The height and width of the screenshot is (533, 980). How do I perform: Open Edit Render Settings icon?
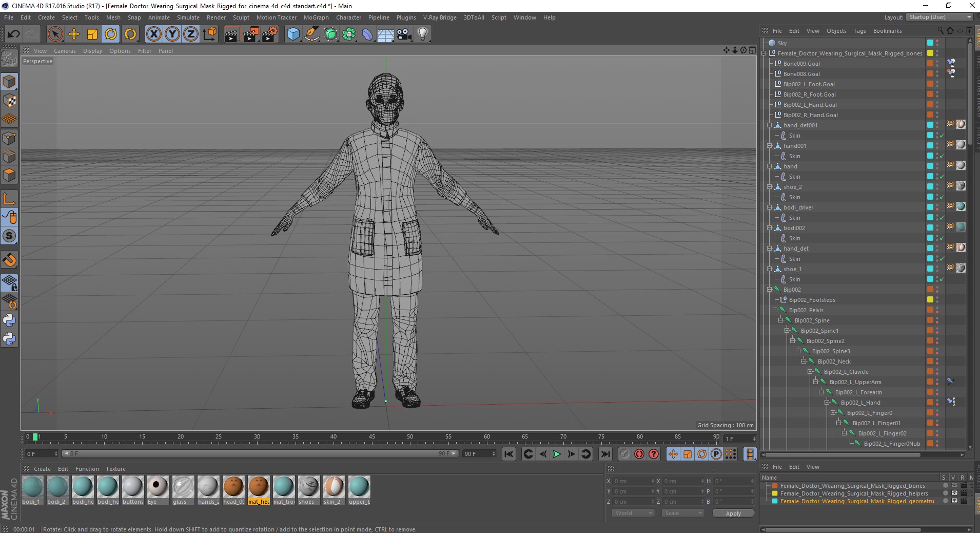270,34
